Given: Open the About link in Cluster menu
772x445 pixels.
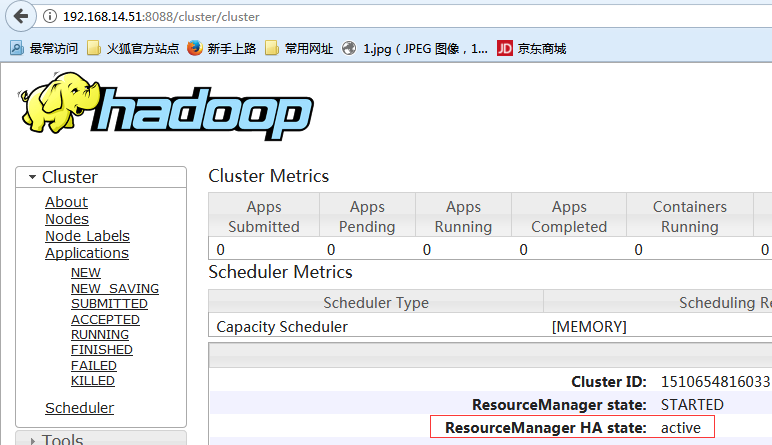Looking at the screenshot, I should pyautogui.click(x=66, y=202).
